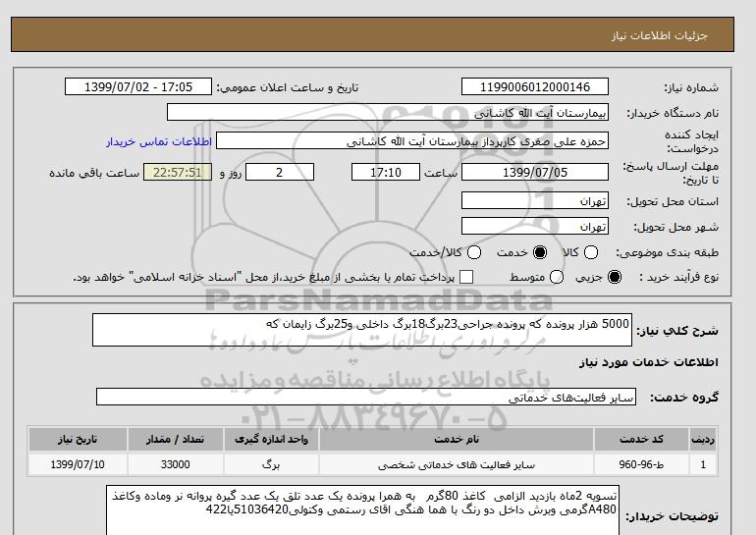Click the request creator field حمزه علی صفری
This screenshot has height=535, width=756.
(412, 141)
